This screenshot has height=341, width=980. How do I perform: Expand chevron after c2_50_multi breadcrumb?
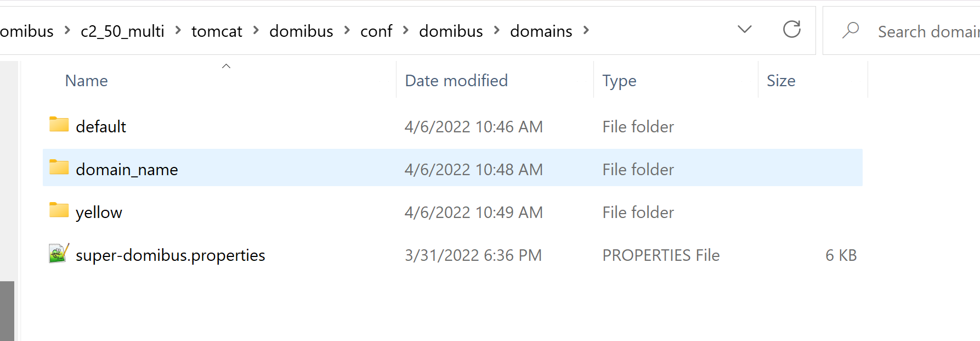pyautogui.click(x=178, y=31)
